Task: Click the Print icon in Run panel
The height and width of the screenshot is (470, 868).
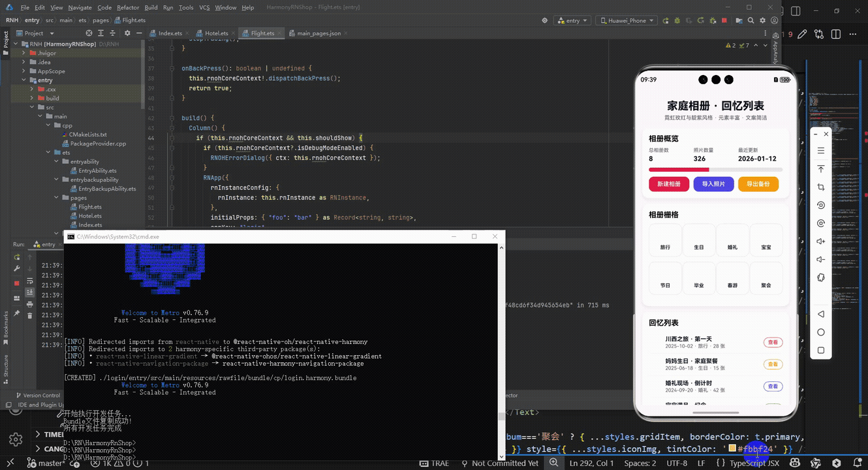Action: (29, 304)
